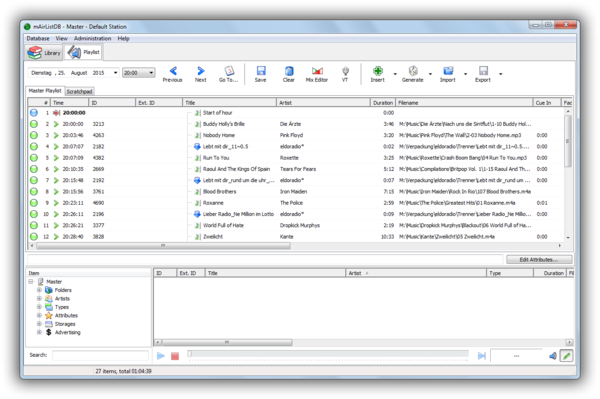Click the Insert icon

[x=378, y=71]
